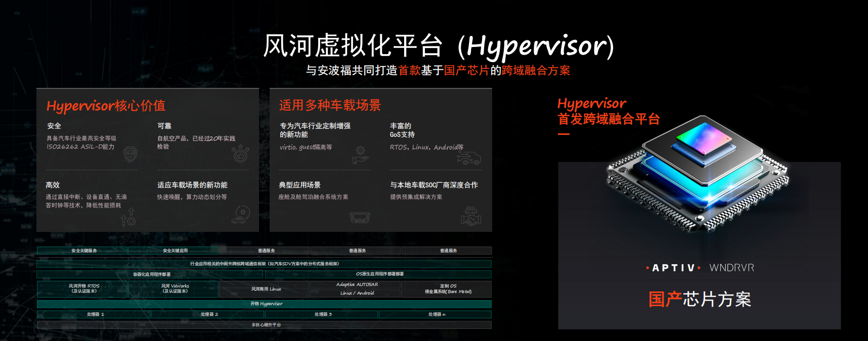Click the 处理器 3 box

pos(322,314)
